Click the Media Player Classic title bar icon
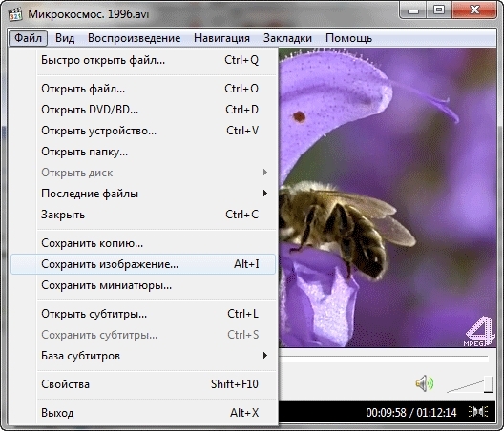This screenshot has height=431, width=504. [x=15, y=14]
